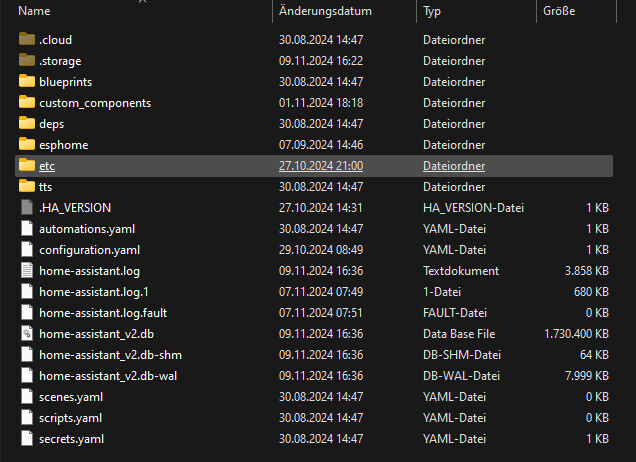Select the scripts.yaml file name
This screenshot has height=462, width=636.
tap(71, 418)
